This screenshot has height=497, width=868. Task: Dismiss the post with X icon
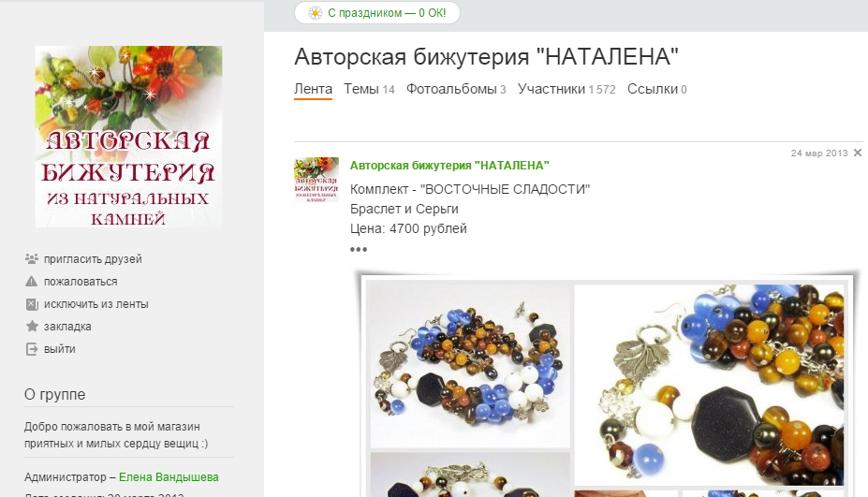858,153
